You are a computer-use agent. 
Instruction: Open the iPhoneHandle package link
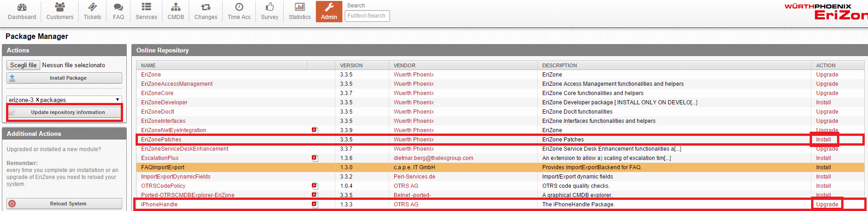click(x=159, y=205)
